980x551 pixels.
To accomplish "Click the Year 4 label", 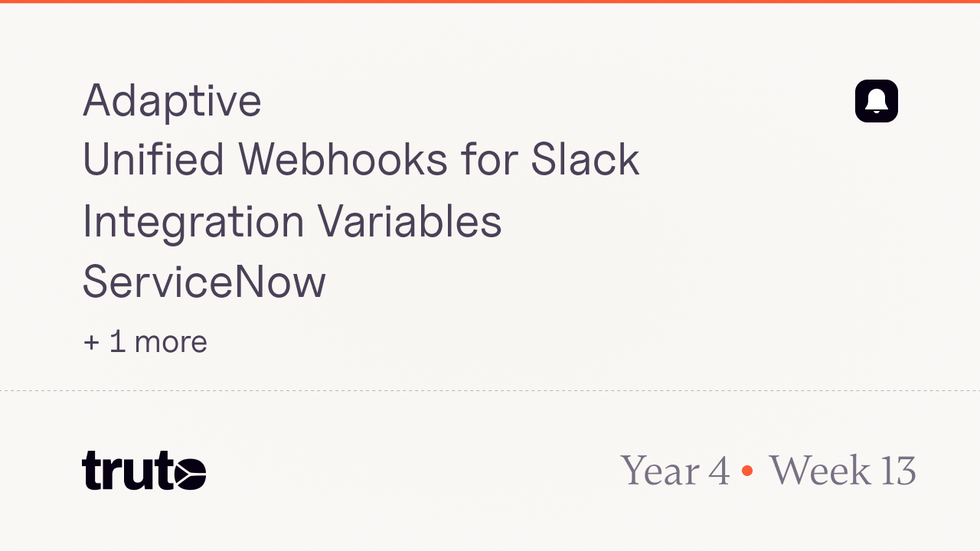I will (x=675, y=470).
